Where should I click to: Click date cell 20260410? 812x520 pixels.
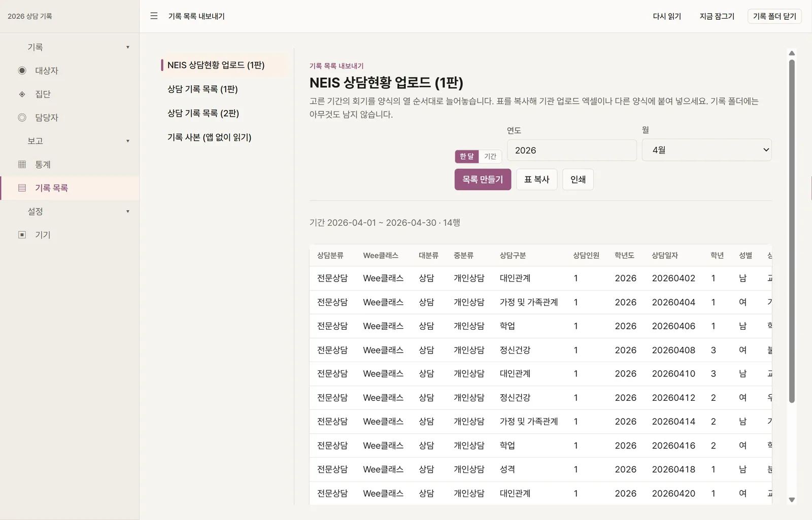click(673, 373)
